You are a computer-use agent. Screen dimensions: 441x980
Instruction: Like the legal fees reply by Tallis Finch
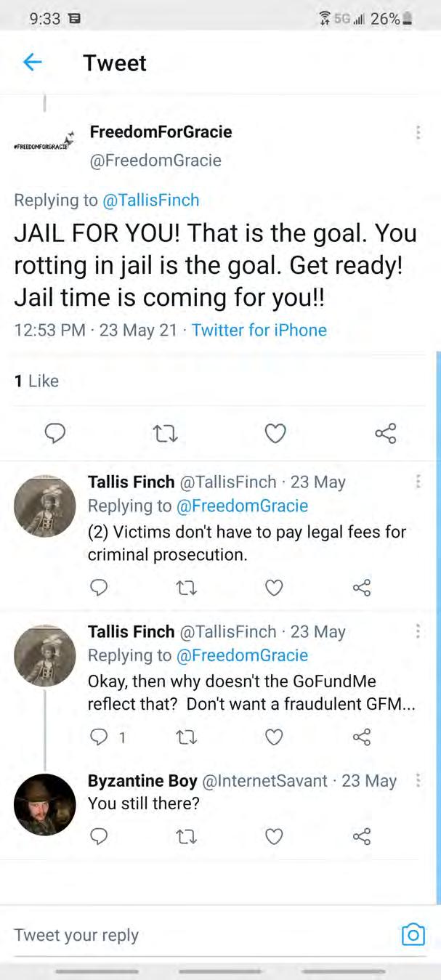click(274, 587)
